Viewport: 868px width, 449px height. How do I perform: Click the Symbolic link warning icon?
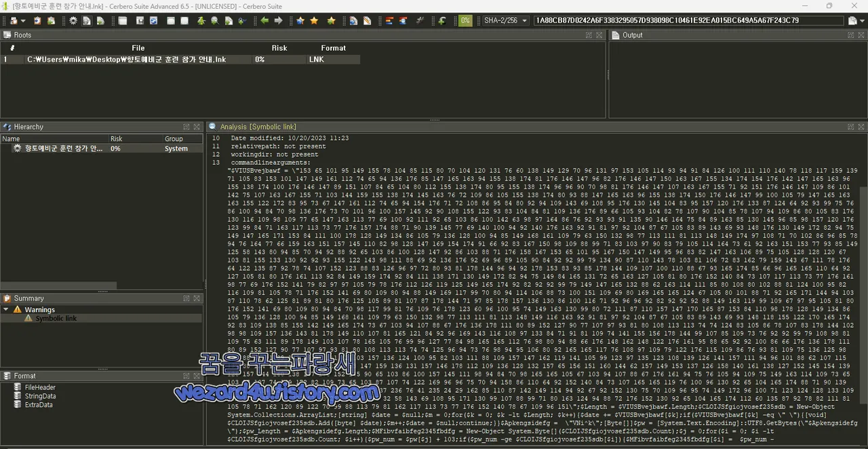tap(28, 318)
